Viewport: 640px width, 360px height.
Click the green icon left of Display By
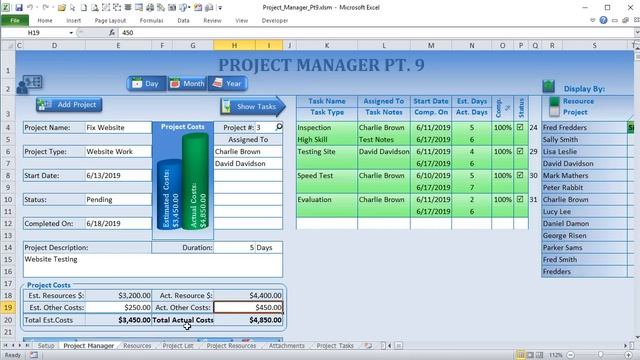pyautogui.click(x=549, y=86)
